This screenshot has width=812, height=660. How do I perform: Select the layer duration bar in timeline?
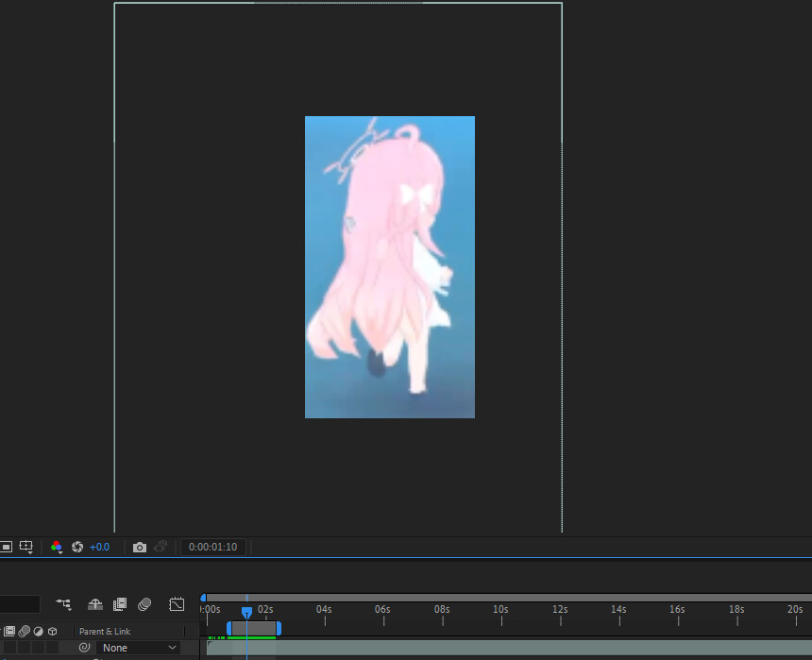pos(509,648)
